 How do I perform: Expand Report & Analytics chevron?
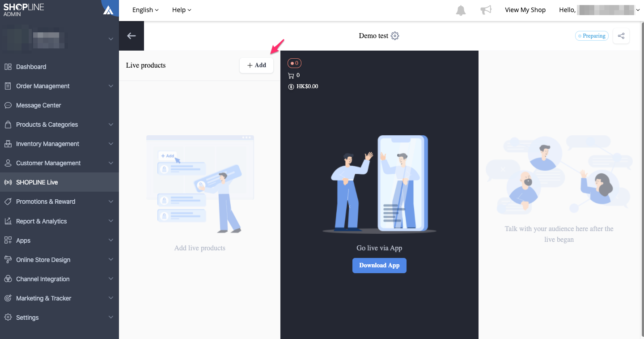pyautogui.click(x=111, y=221)
